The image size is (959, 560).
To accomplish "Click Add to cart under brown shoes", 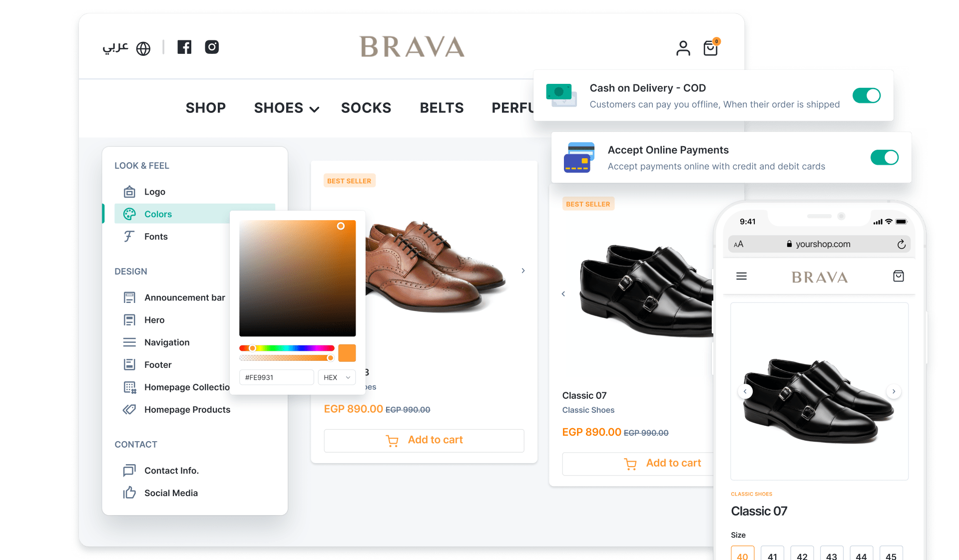I will (424, 440).
